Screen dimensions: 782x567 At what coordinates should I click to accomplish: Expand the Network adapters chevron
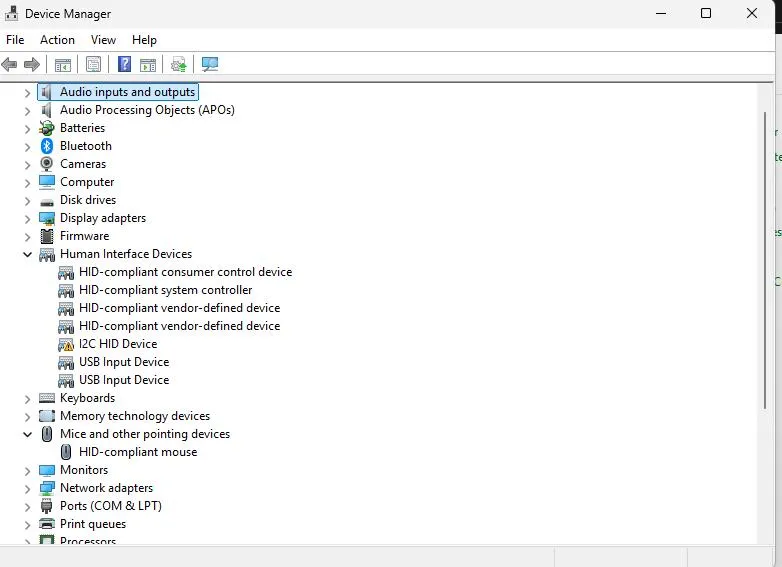coord(27,489)
